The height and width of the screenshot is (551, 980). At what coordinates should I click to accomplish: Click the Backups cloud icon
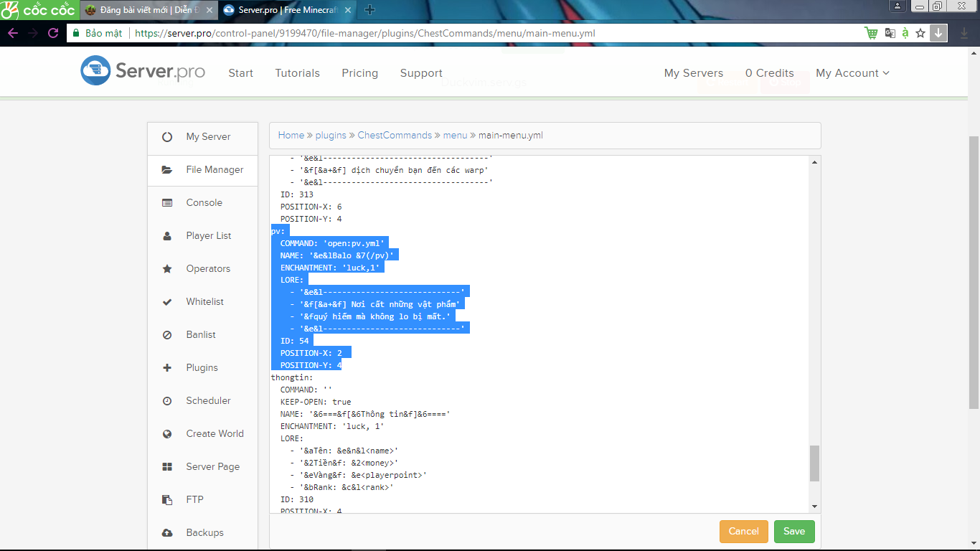[x=167, y=533]
